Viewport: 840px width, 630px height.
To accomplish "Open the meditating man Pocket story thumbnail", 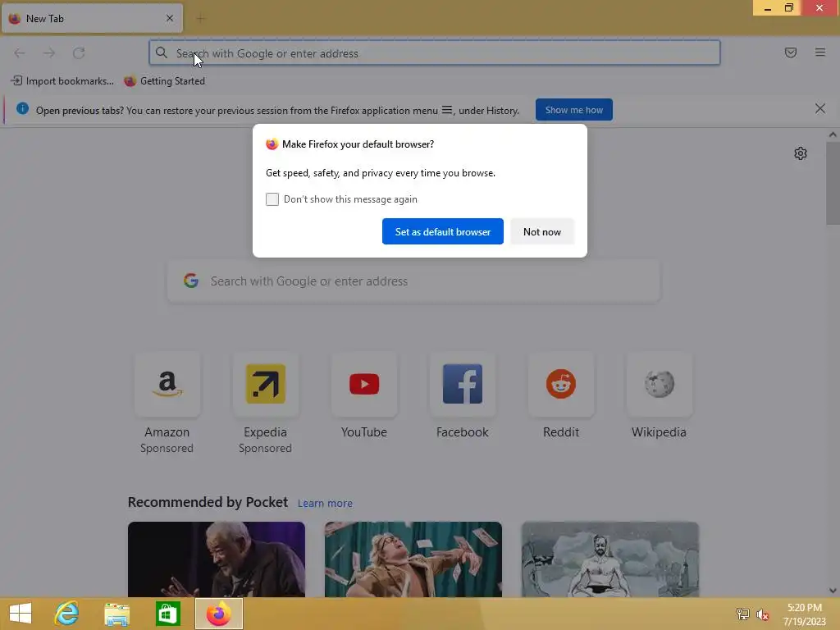I will [x=610, y=559].
